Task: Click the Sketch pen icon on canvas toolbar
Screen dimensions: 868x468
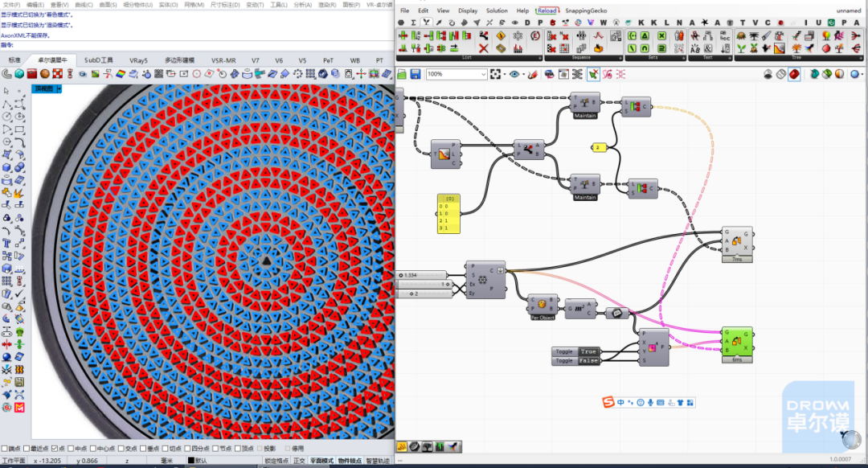Action: tap(533, 74)
